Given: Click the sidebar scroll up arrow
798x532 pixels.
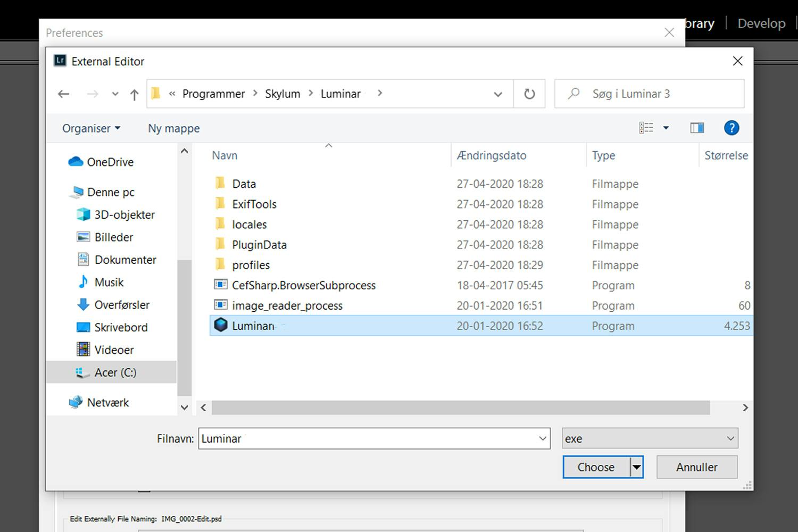Looking at the screenshot, I should [x=185, y=151].
